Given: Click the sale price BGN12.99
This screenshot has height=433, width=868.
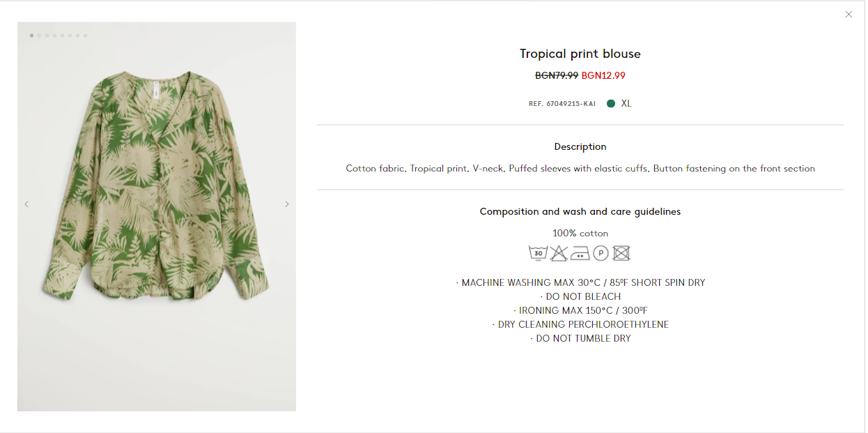Looking at the screenshot, I should click(x=603, y=75).
